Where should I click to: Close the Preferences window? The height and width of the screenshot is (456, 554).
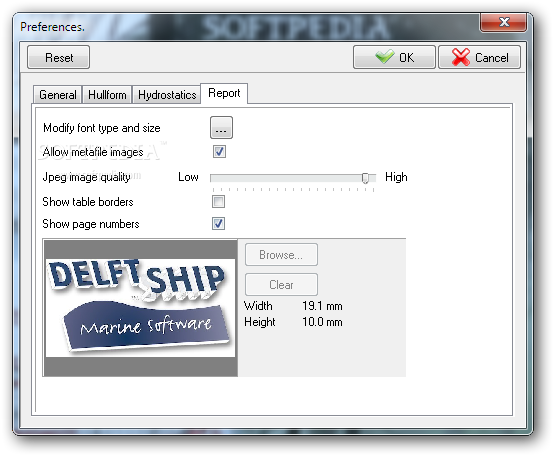504,22
